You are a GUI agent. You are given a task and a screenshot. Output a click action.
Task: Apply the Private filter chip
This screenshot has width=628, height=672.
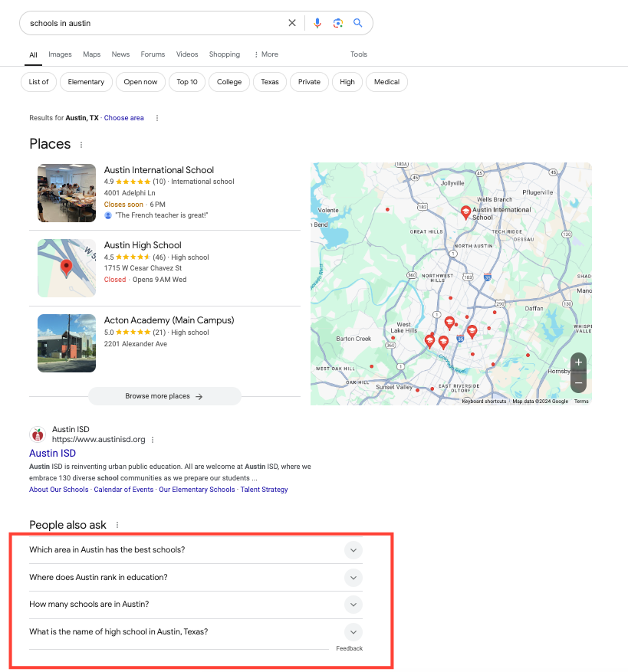pyautogui.click(x=309, y=82)
